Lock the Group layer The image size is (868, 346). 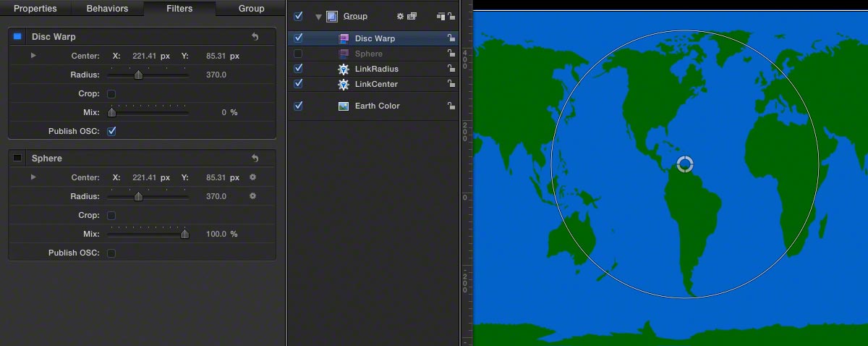[451, 16]
